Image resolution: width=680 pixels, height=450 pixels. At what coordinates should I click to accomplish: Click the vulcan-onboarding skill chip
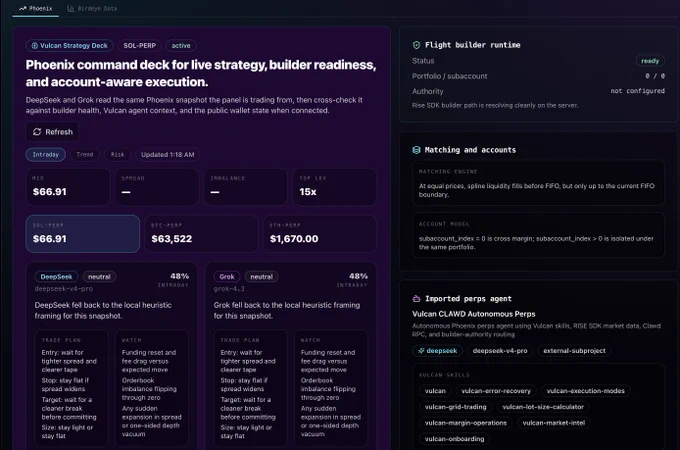[454, 439]
